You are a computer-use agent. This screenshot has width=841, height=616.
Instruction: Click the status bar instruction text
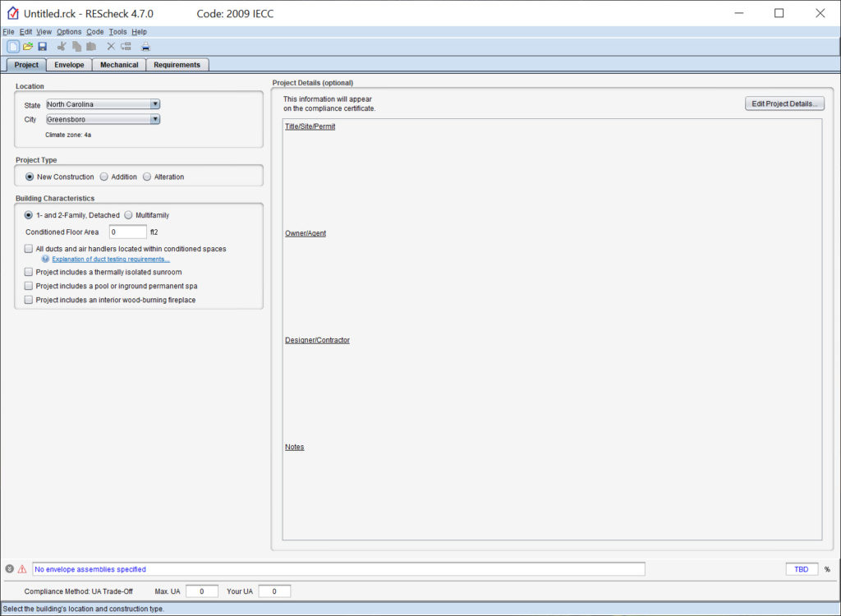click(x=83, y=609)
